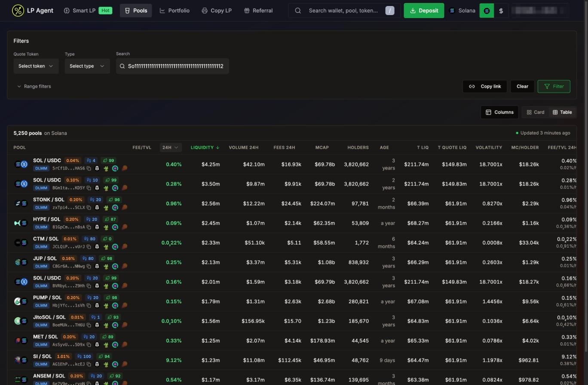Click the 9.12% 24H value for SI / SOL
The width and height of the screenshot is (588, 385).
click(x=174, y=360)
